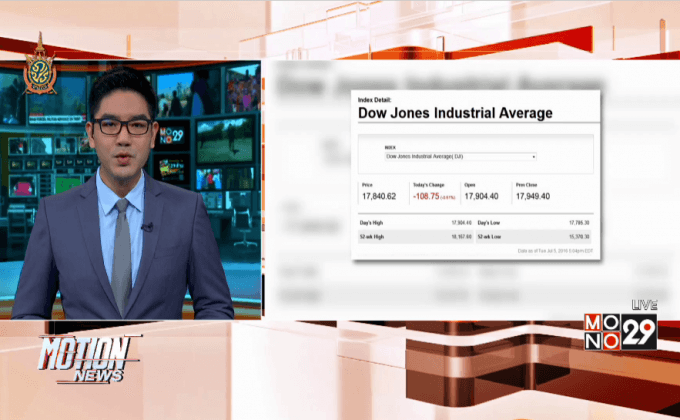Click the Index Detail label
680x420 pixels.
[x=374, y=100]
